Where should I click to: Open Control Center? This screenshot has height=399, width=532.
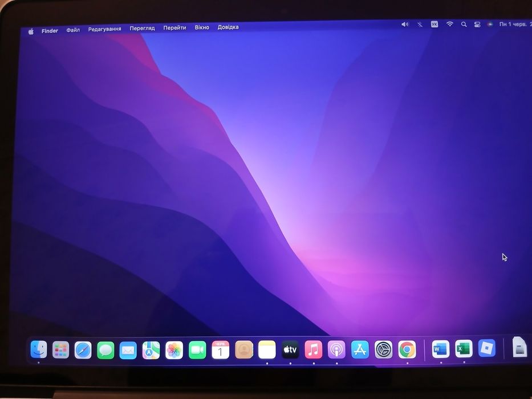click(477, 25)
